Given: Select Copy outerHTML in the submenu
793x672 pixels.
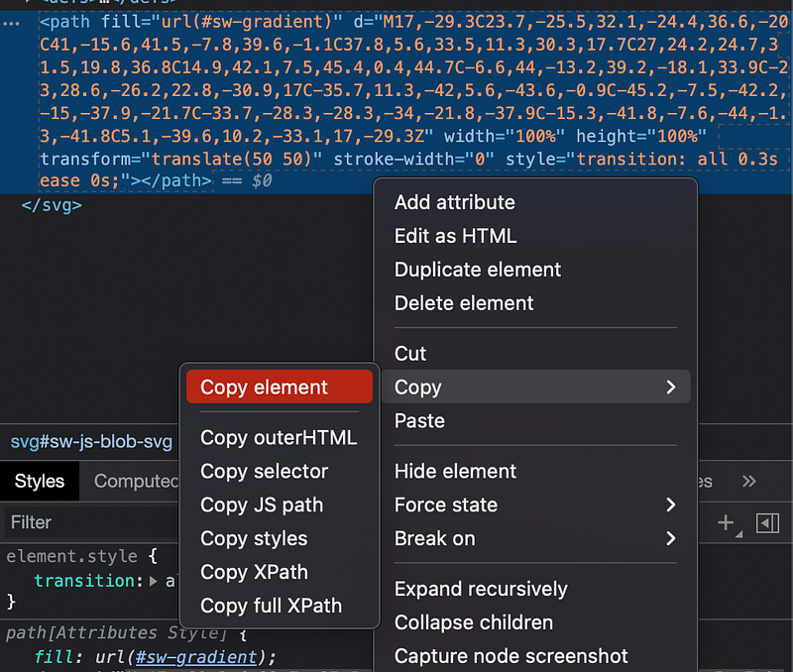Looking at the screenshot, I should [x=280, y=437].
